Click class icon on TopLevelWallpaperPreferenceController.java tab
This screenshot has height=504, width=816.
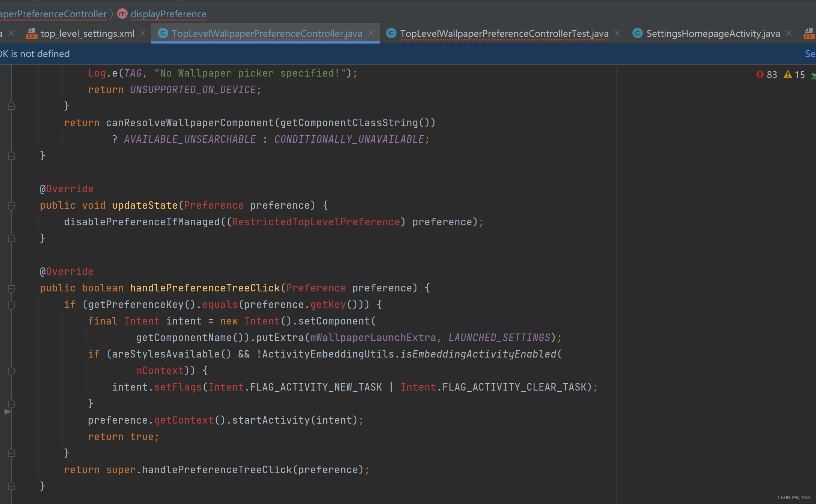(163, 33)
